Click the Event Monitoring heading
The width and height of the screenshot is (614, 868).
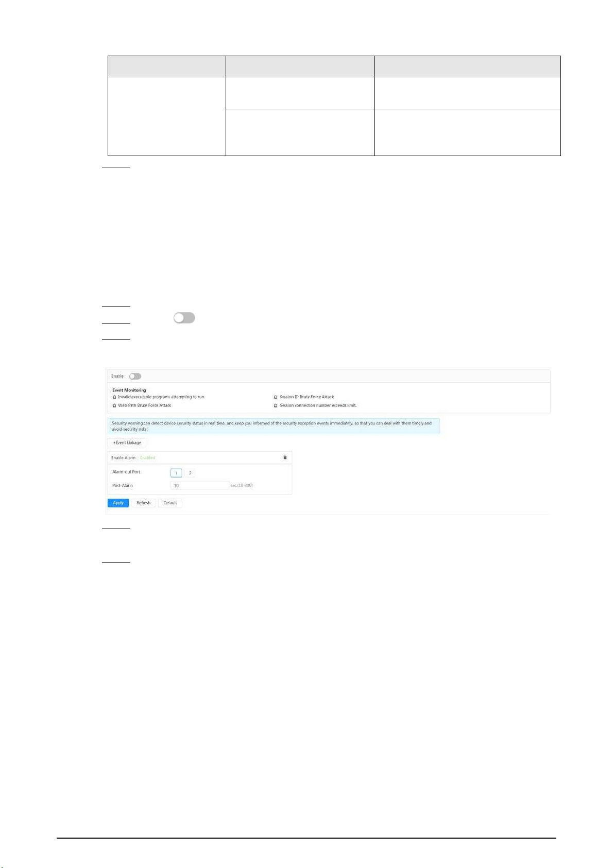pyautogui.click(x=129, y=390)
